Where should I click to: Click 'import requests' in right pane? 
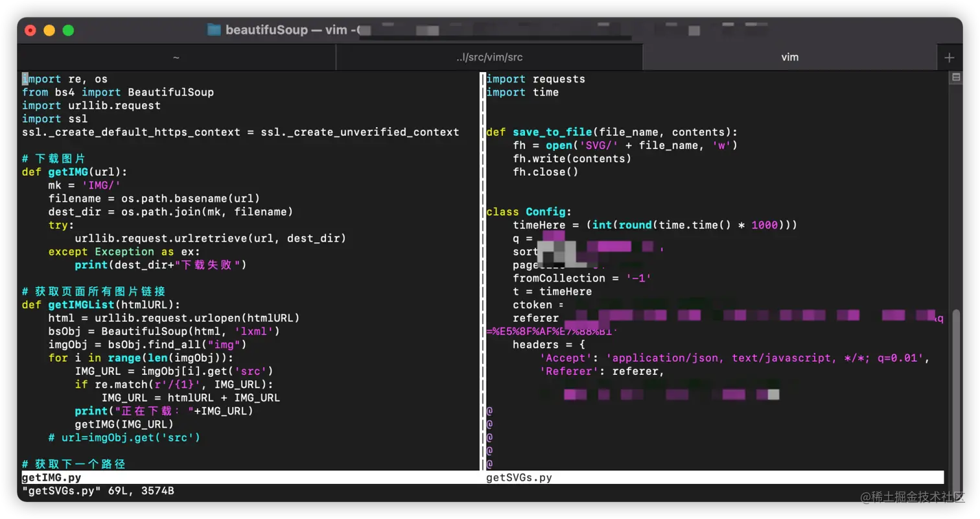click(535, 79)
